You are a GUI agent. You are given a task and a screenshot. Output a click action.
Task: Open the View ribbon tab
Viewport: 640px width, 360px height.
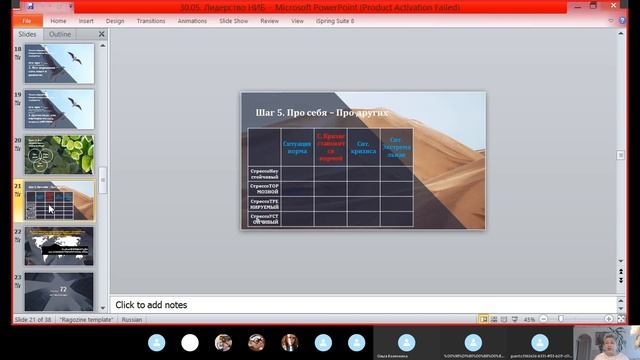(297, 21)
